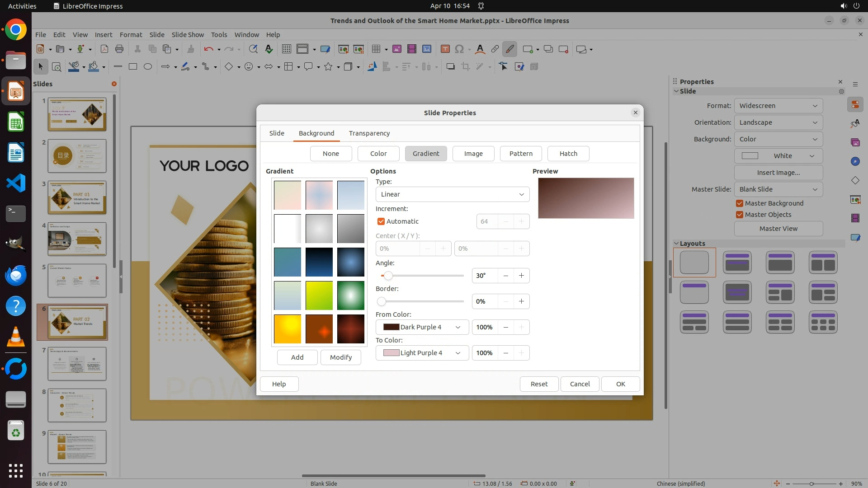Expand the From Color Dark Purple dropdown
Screen dimensions: 868x488
(422, 327)
